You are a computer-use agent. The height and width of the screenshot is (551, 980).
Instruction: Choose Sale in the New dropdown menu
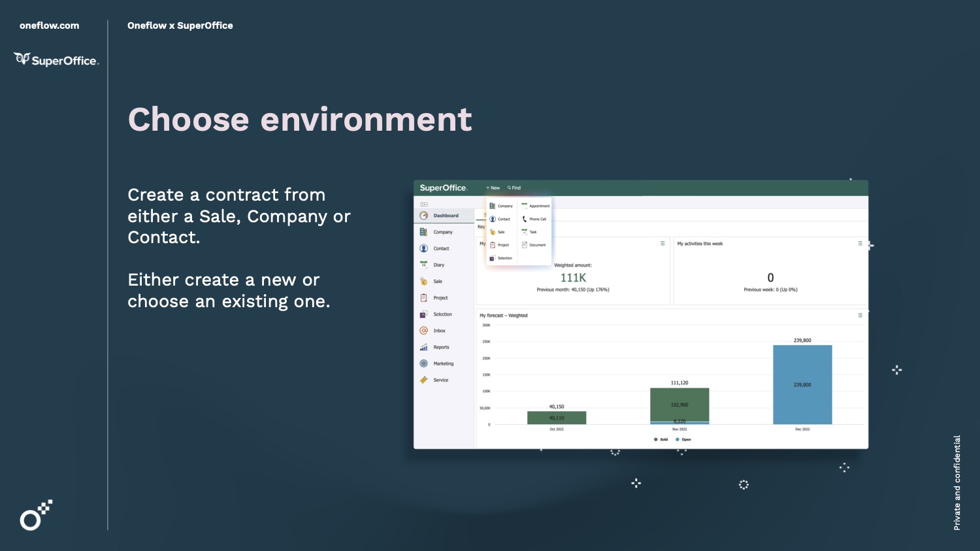[x=497, y=232]
